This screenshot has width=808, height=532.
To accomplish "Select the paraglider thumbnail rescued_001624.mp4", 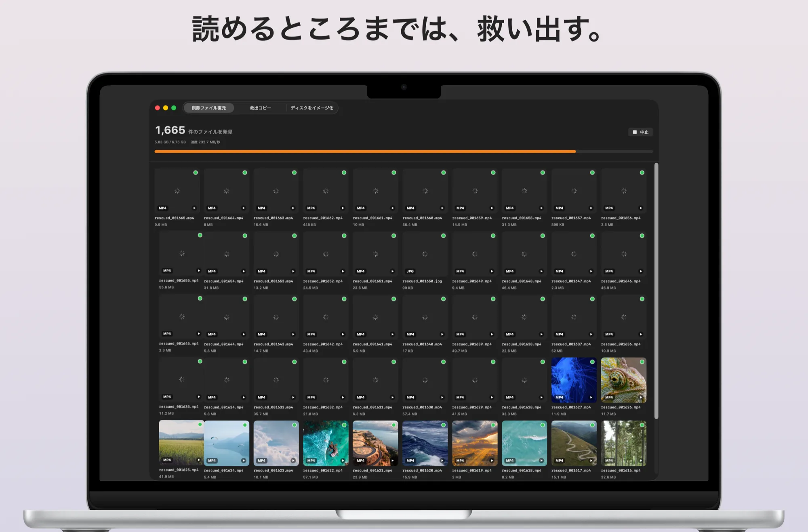I will tap(226, 443).
